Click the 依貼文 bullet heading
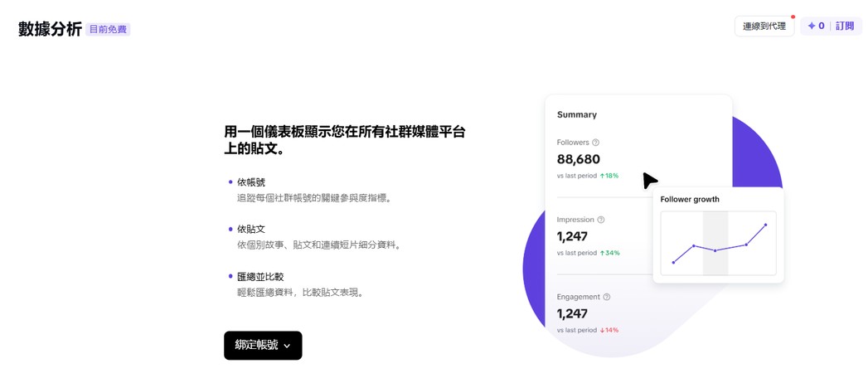868x373 pixels. 251,229
